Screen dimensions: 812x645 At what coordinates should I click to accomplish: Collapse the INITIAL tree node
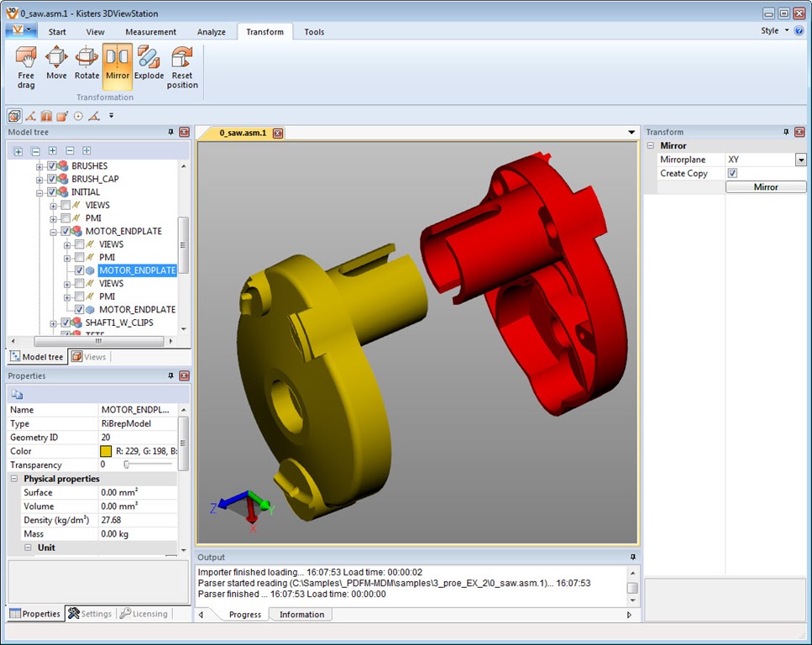pos(39,192)
